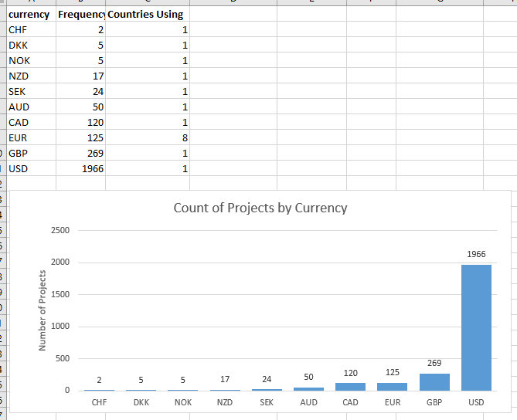Select the 'Frequency' column header cell
Image resolution: width=517 pixels, height=420 pixels.
coord(80,15)
